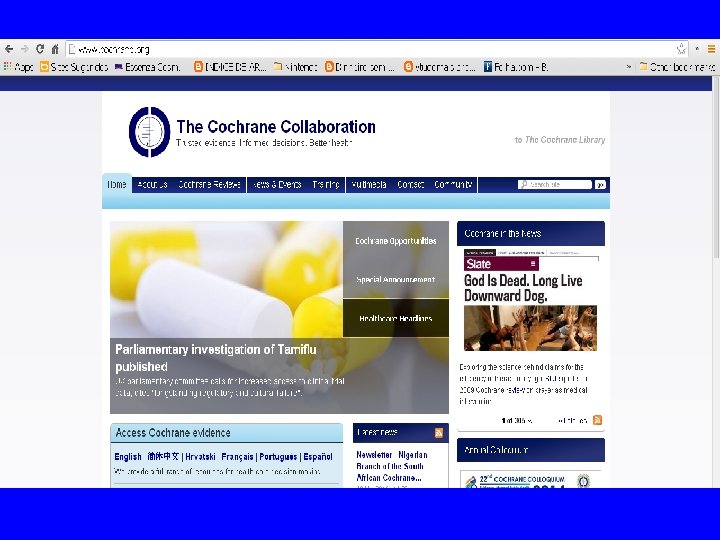Click the yoga class photo in news box

click(x=530, y=328)
